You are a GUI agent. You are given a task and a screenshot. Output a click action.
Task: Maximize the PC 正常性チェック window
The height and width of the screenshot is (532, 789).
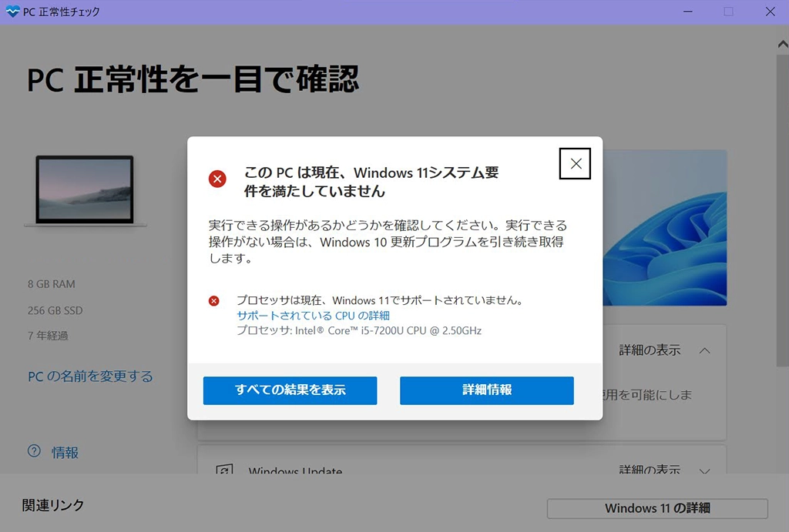click(728, 12)
